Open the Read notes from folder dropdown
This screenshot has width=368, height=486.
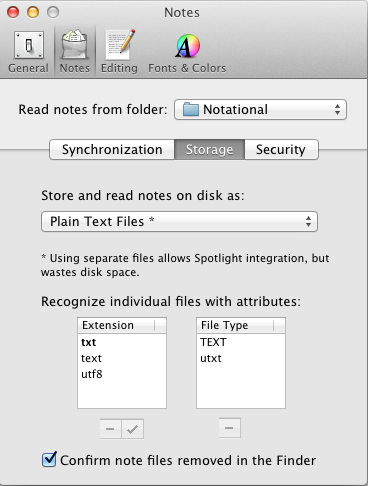pyautogui.click(x=260, y=110)
